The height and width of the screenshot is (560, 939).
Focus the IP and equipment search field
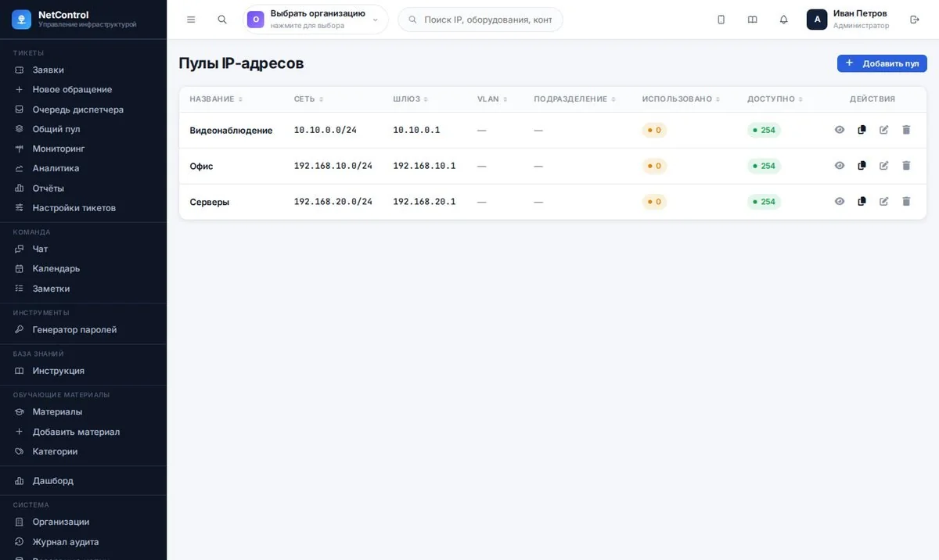pos(480,20)
